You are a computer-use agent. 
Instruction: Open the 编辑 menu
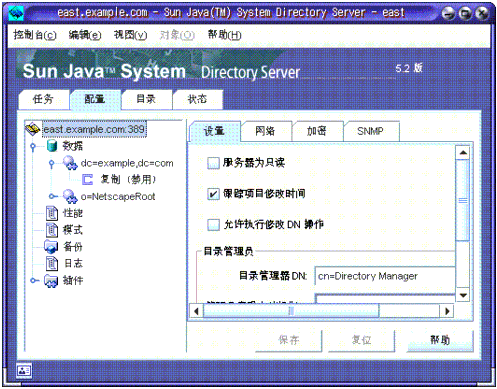tap(85, 34)
